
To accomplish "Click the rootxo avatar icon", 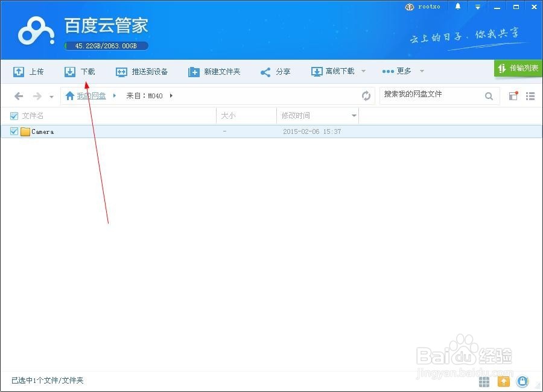I will [x=409, y=7].
